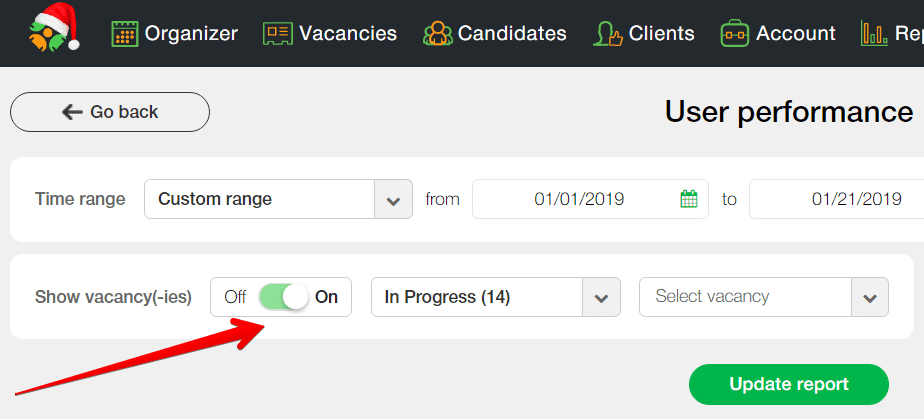Click the Organizer calendar icon
Image resolution: width=924 pixels, height=419 pixels.
(x=124, y=34)
